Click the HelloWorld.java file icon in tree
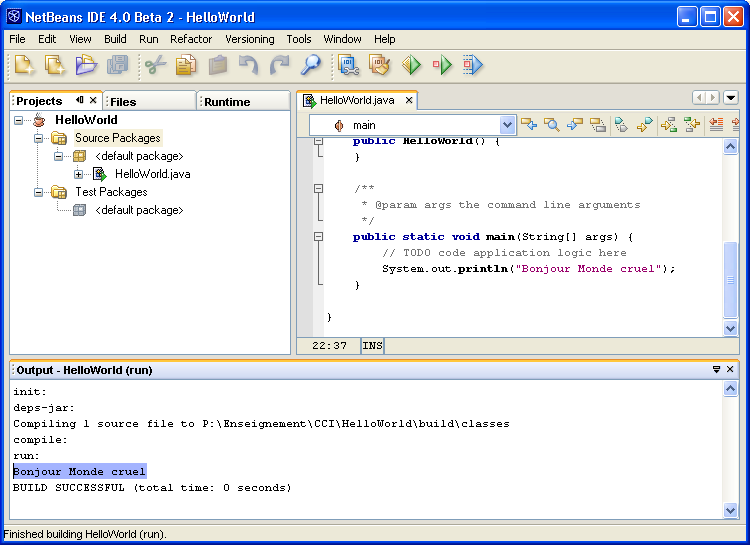750x545 pixels. click(99, 174)
